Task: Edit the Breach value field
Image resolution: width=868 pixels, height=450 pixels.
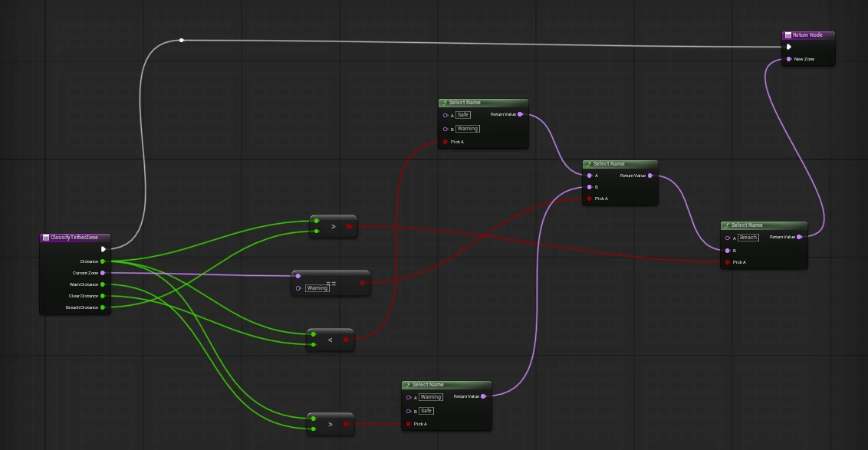Action: tap(748, 238)
